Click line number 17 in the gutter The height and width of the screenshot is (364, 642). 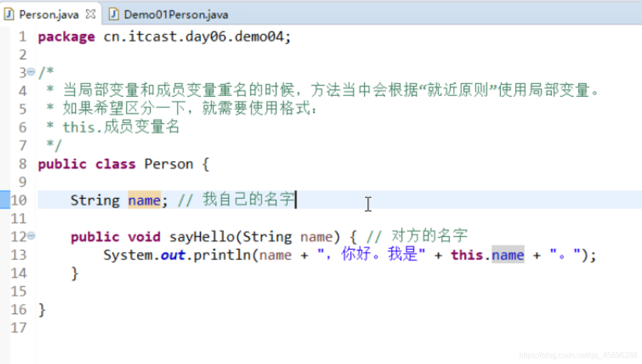click(18, 328)
